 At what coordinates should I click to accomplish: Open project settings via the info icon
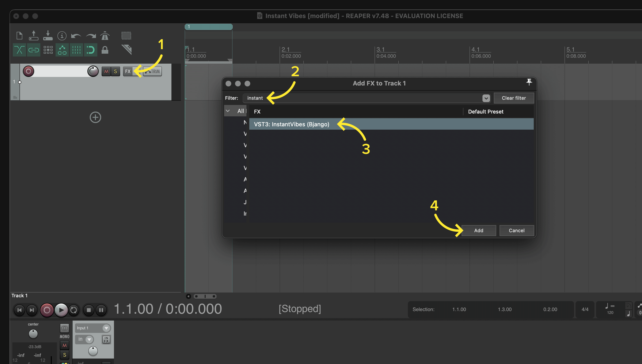[x=62, y=36]
